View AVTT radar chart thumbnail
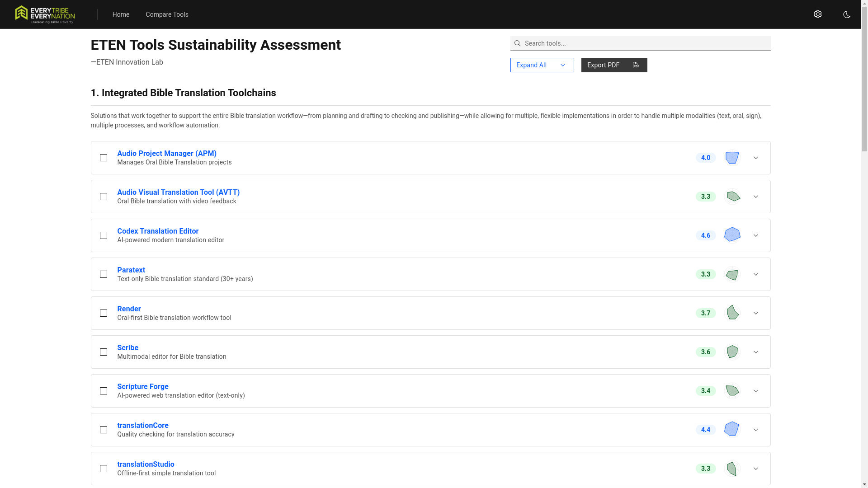The width and height of the screenshot is (868, 488). click(x=732, y=197)
